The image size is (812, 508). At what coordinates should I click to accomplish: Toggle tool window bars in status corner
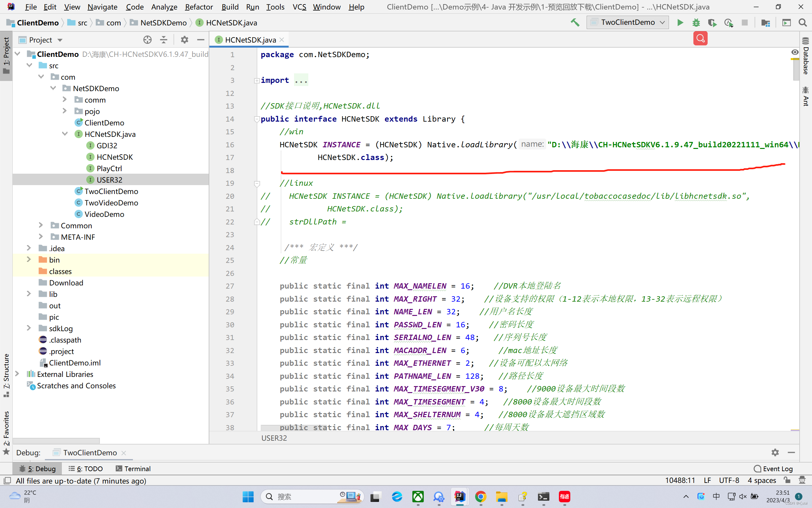click(x=7, y=480)
